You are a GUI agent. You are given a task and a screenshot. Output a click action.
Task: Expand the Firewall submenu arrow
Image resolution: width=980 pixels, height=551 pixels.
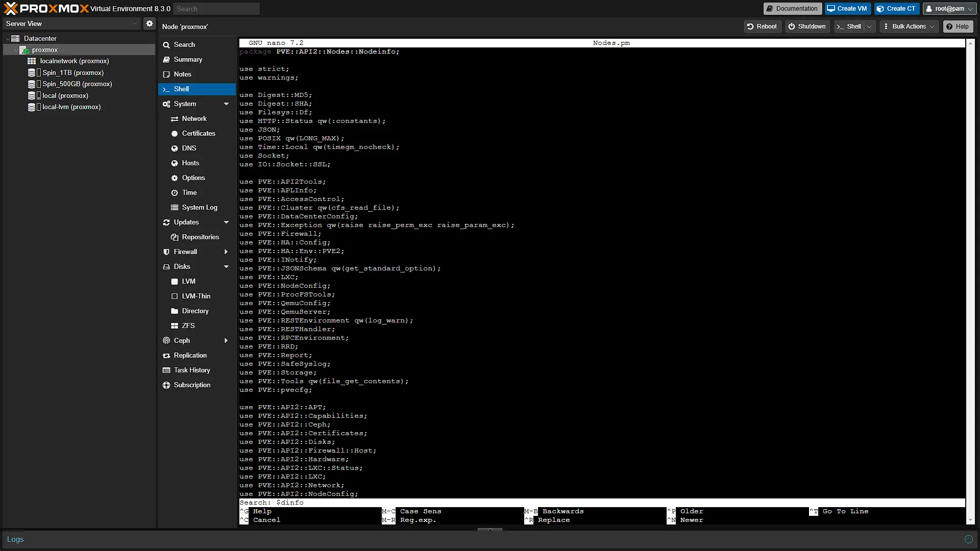(x=226, y=252)
